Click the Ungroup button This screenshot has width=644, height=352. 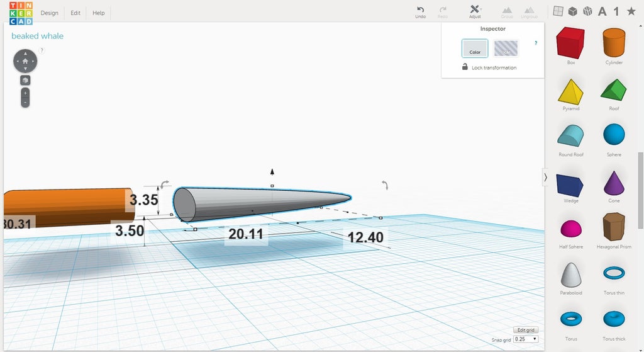530,12
